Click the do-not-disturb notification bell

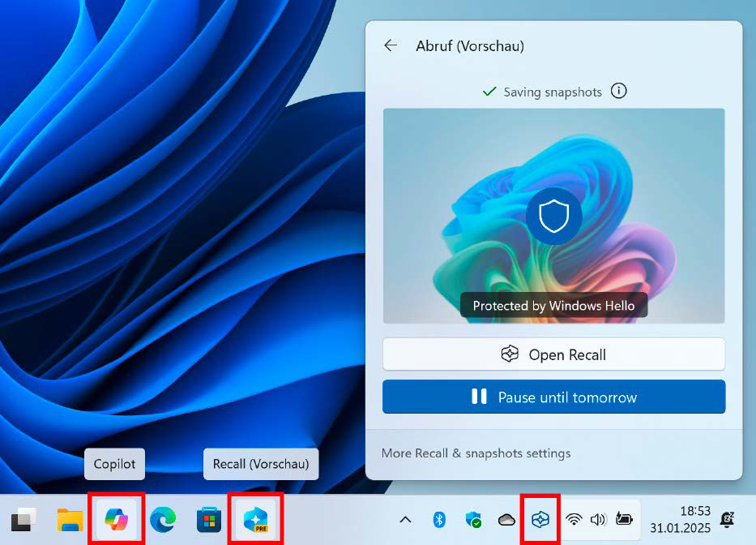coord(728,519)
